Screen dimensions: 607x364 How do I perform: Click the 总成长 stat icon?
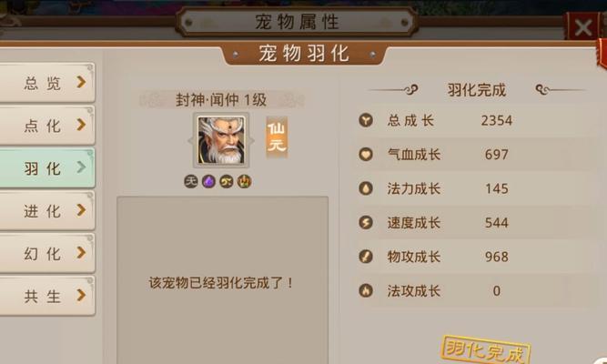click(366, 120)
